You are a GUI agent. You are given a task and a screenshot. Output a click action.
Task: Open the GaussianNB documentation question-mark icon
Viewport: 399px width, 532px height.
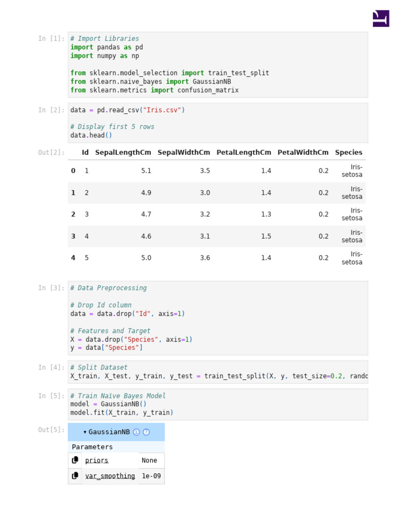(x=146, y=432)
